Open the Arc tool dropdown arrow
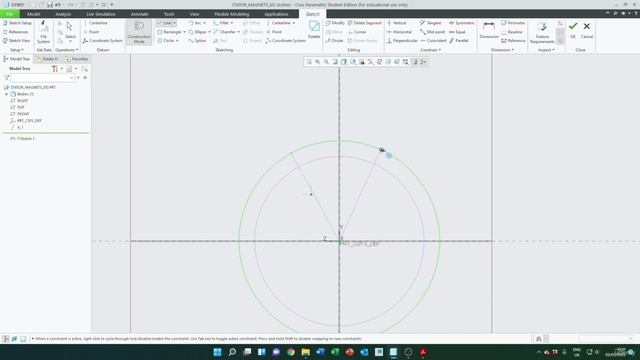Image resolution: width=640 pixels, height=360 pixels. pos(204,23)
